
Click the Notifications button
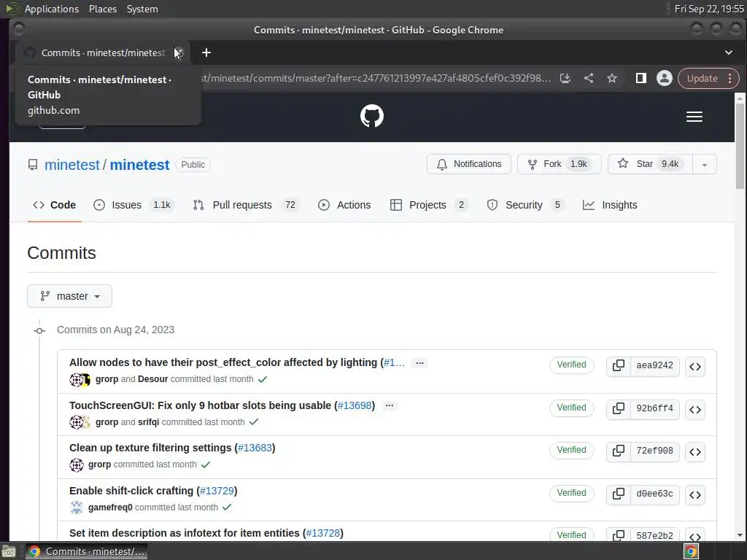point(469,164)
